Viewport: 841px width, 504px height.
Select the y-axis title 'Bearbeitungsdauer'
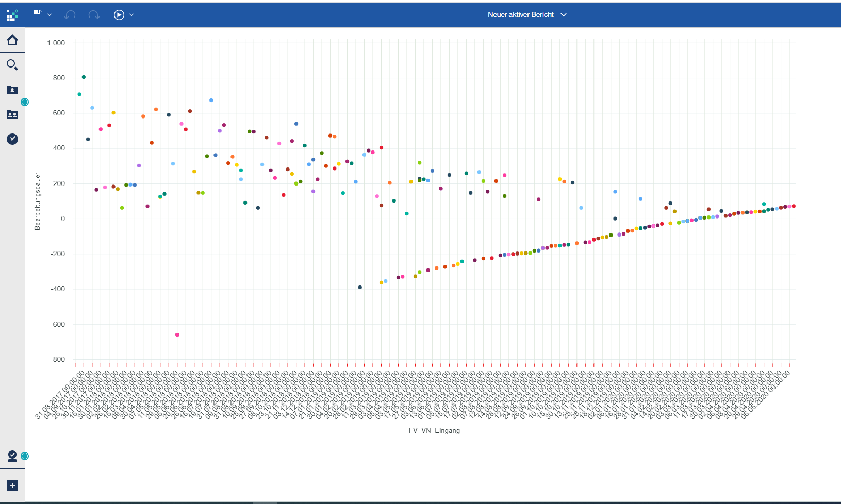point(38,201)
